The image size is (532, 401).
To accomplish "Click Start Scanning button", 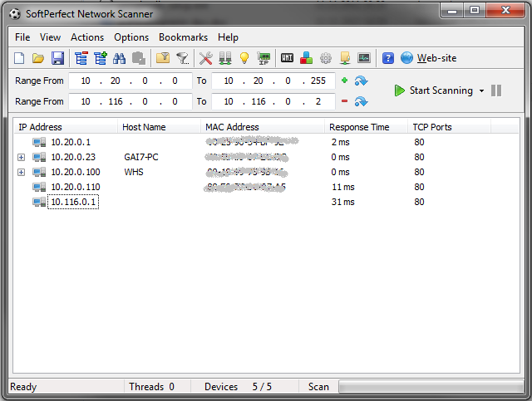I will (x=434, y=90).
